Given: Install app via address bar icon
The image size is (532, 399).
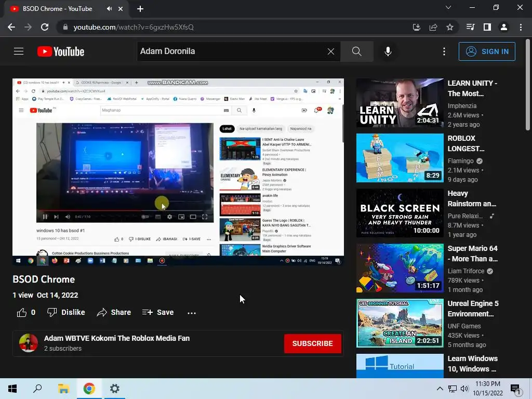Looking at the screenshot, I should [416, 27].
